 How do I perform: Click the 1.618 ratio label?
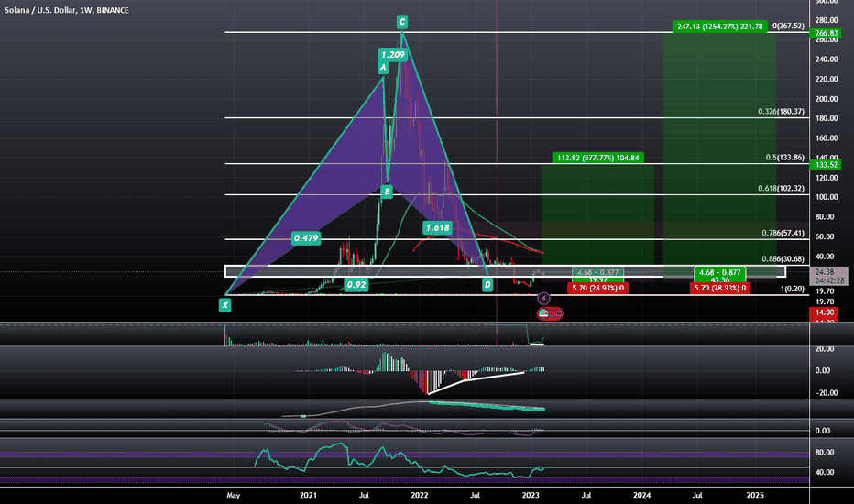[x=437, y=228]
